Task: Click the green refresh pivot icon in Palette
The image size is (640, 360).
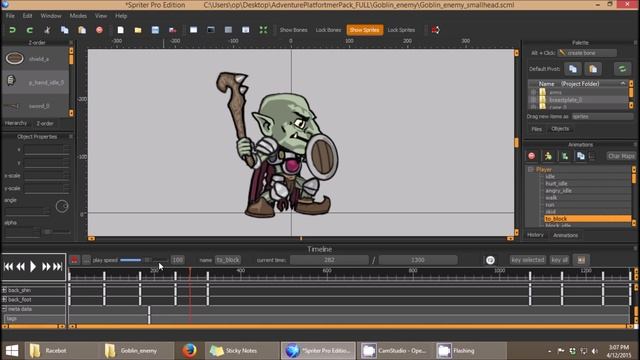Action: pos(622,69)
